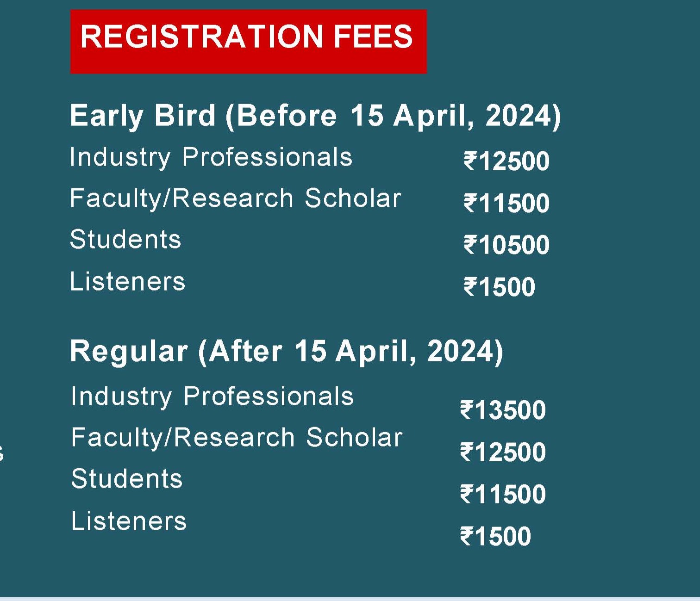Select the ₹11500 regular students fee
Image resolution: width=700 pixels, height=601 pixels.
(x=503, y=494)
